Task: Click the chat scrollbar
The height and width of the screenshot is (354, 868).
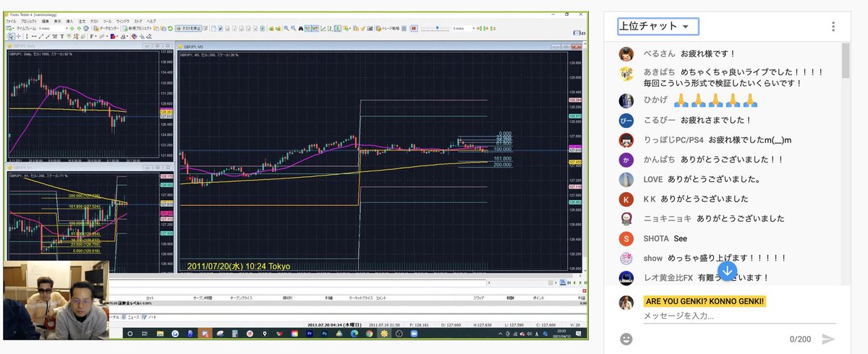Action: pyautogui.click(x=846, y=61)
